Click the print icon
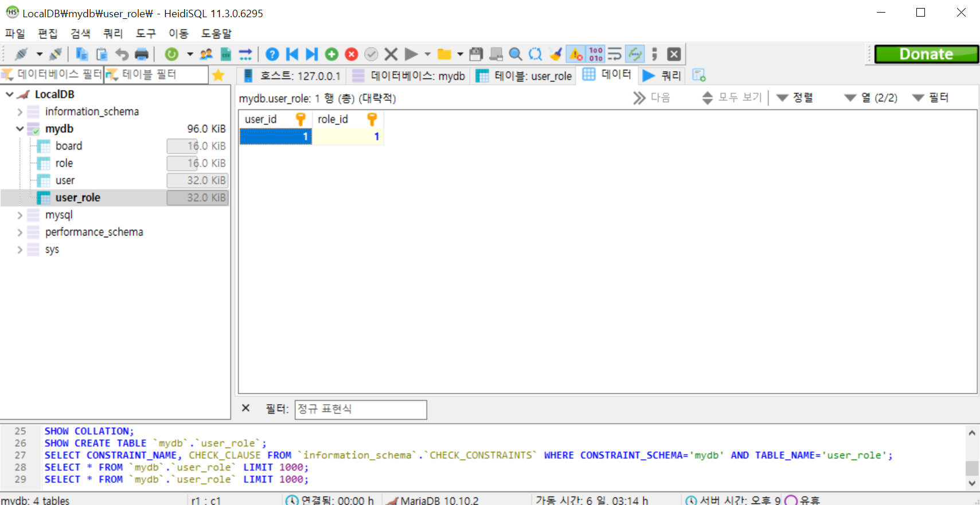Image resolution: width=980 pixels, height=505 pixels. coord(142,54)
